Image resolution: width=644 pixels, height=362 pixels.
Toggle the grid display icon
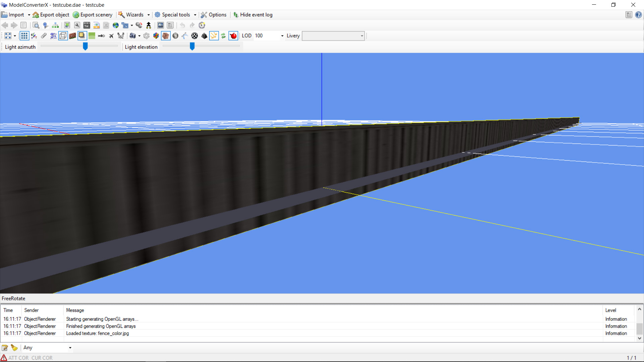(x=24, y=36)
